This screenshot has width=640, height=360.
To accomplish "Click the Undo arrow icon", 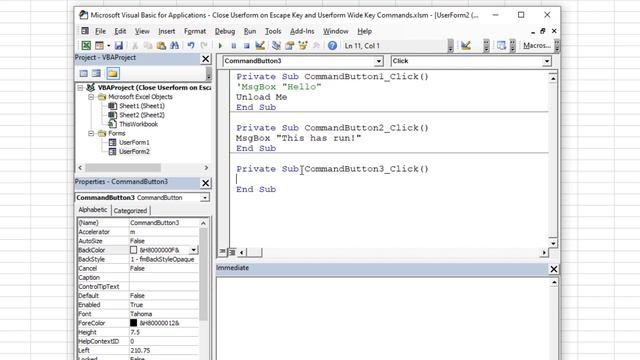I will pyautogui.click(x=191, y=46).
